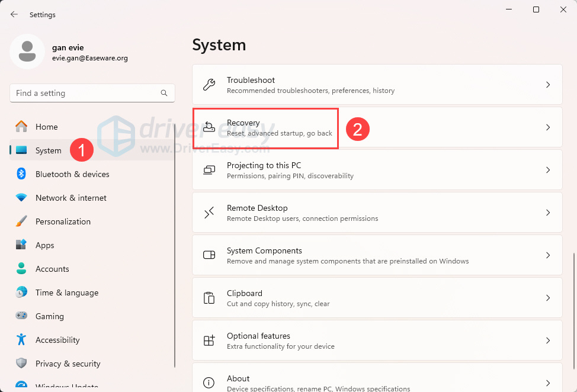Click the search magnifier icon
Screen dimensions: 577x392
pyautogui.click(x=164, y=93)
